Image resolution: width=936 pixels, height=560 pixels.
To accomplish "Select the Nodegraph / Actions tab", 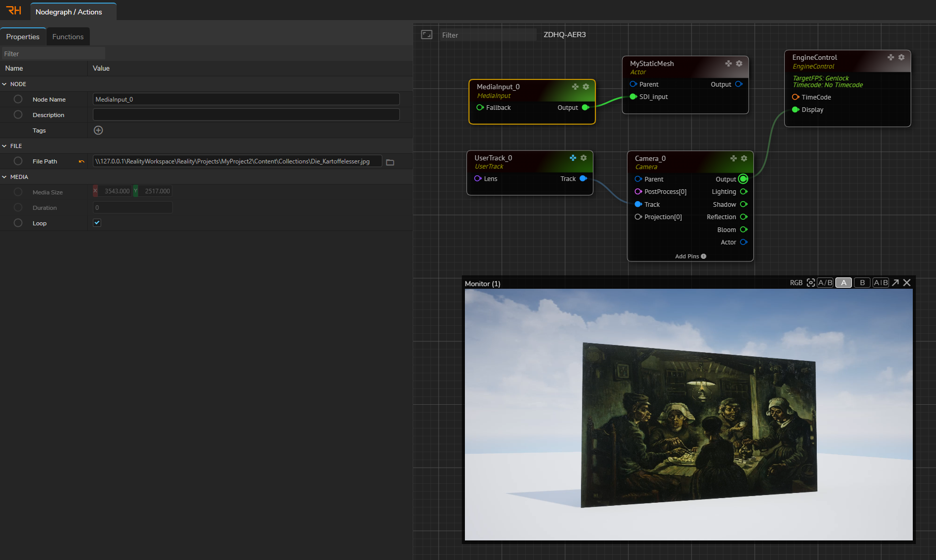I will click(x=69, y=12).
